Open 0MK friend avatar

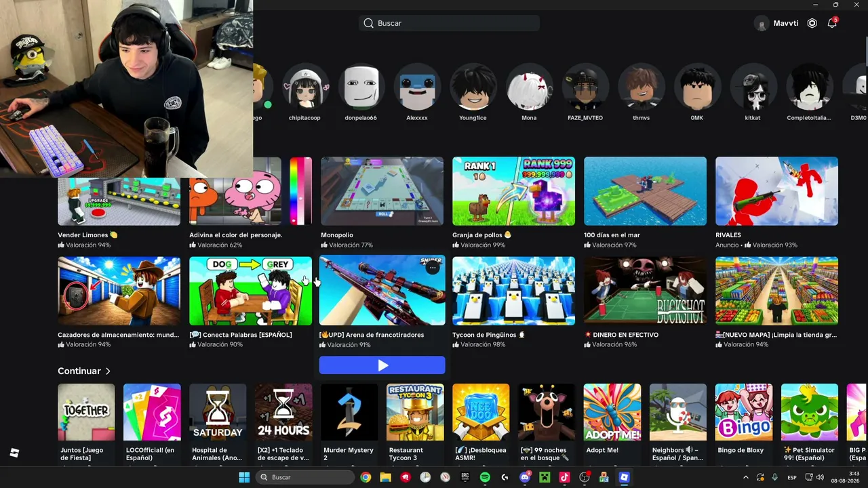(697, 86)
